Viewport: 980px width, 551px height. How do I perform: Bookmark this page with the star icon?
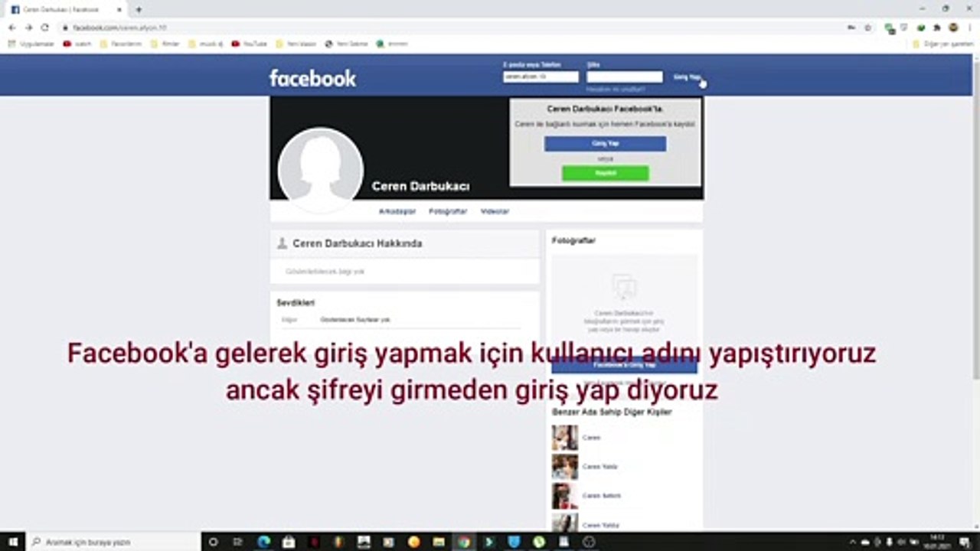point(867,28)
